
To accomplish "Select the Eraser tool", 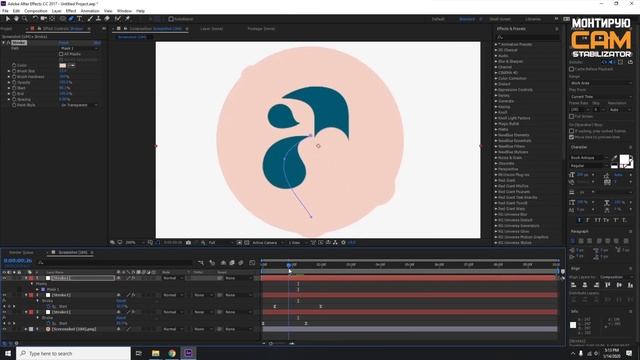I will (x=107, y=19).
